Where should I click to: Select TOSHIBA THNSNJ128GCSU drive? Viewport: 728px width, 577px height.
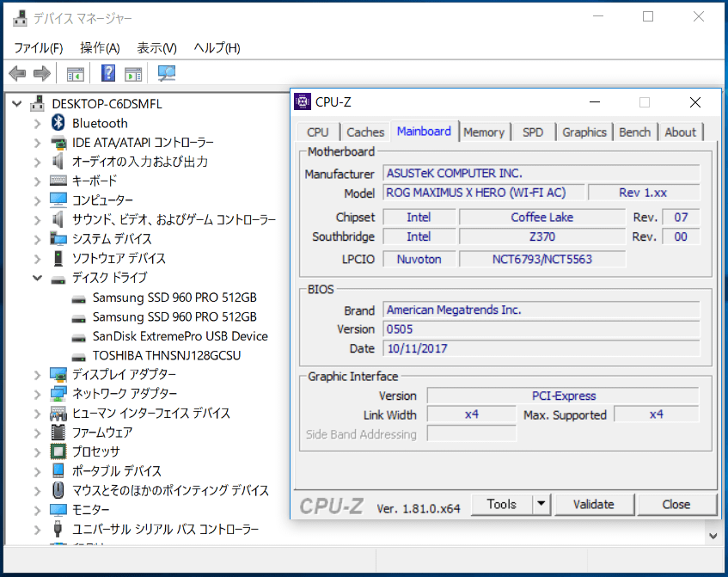[166, 355]
